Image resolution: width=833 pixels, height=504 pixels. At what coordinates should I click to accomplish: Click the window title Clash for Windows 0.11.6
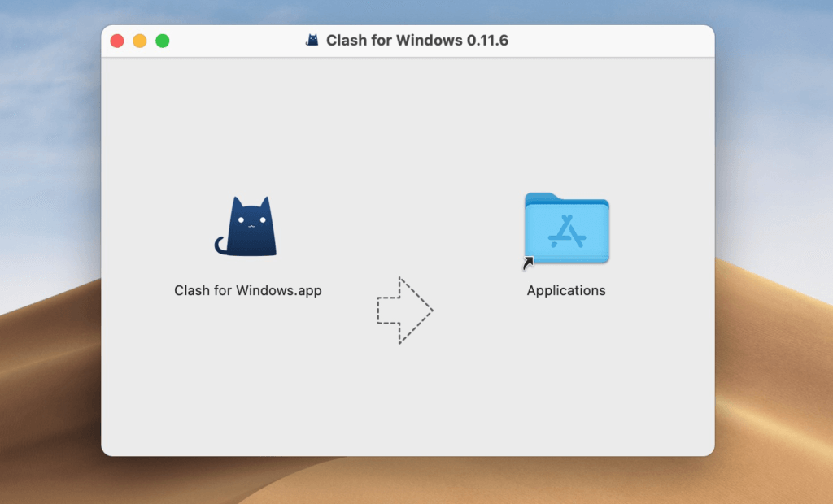point(416,39)
